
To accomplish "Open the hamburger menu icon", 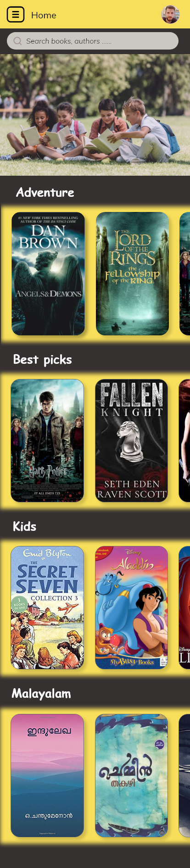I will [15, 15].
